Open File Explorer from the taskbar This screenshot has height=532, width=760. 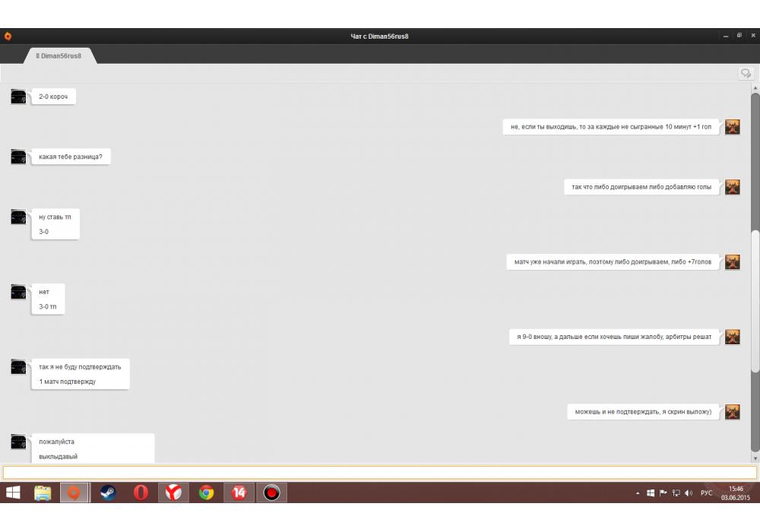coord(43,493)
